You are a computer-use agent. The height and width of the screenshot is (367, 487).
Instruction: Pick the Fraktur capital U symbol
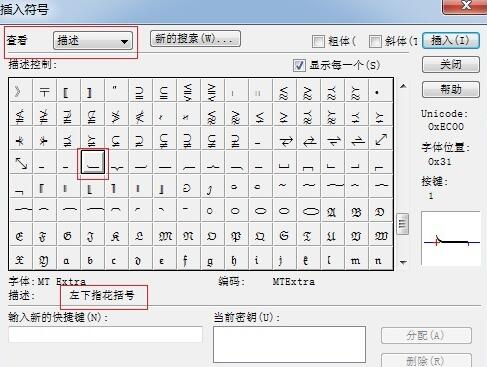[333, 235]
